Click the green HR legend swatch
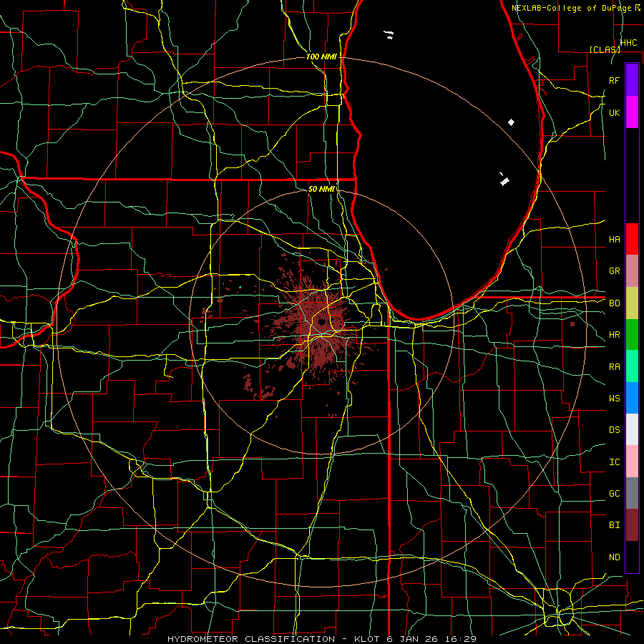This screenshot has height=644, width=644. pos(632,335)
